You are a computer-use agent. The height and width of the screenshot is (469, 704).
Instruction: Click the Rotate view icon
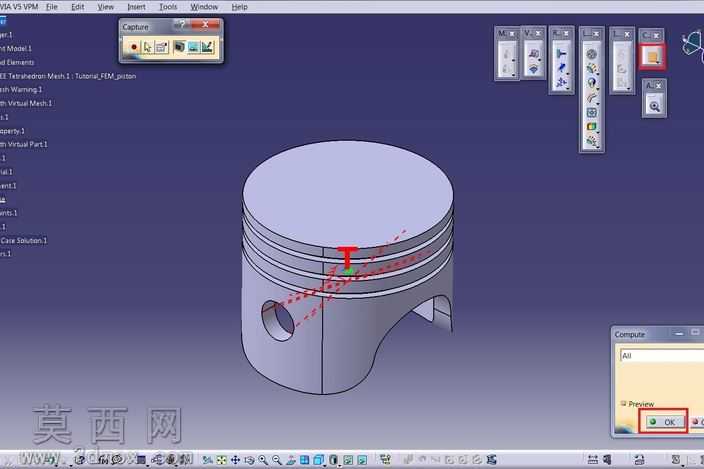pos(249,460)
